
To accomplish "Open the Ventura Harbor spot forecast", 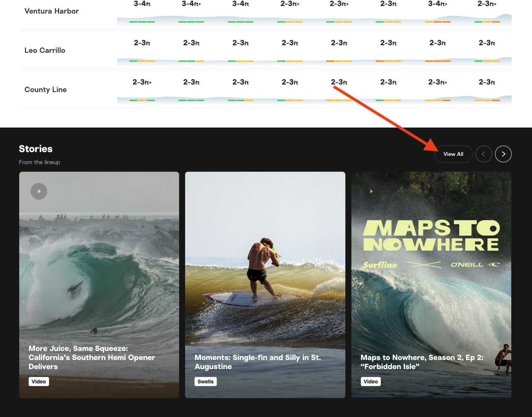I will (x=52, y=11).
